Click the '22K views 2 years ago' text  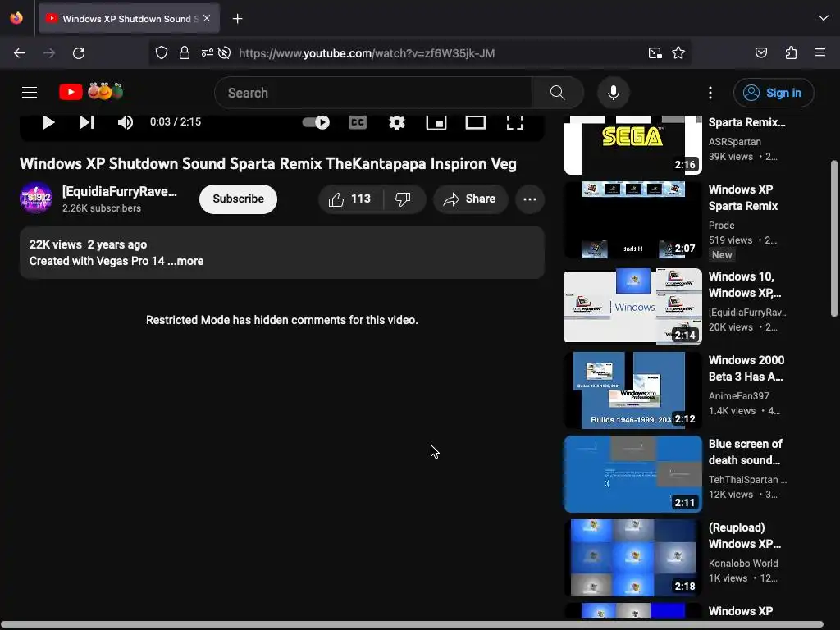point(89,244)
